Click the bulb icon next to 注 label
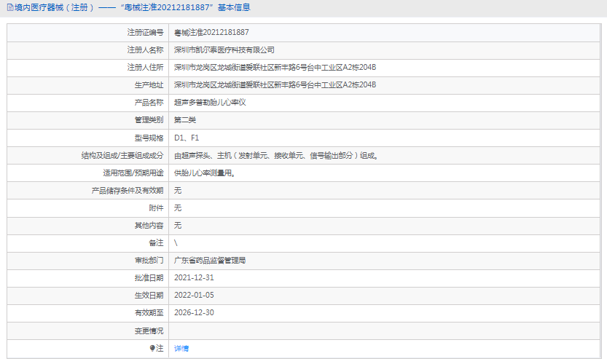Viewport: 607px width, 364px height. pyautogui.click(x=152, y=348)
